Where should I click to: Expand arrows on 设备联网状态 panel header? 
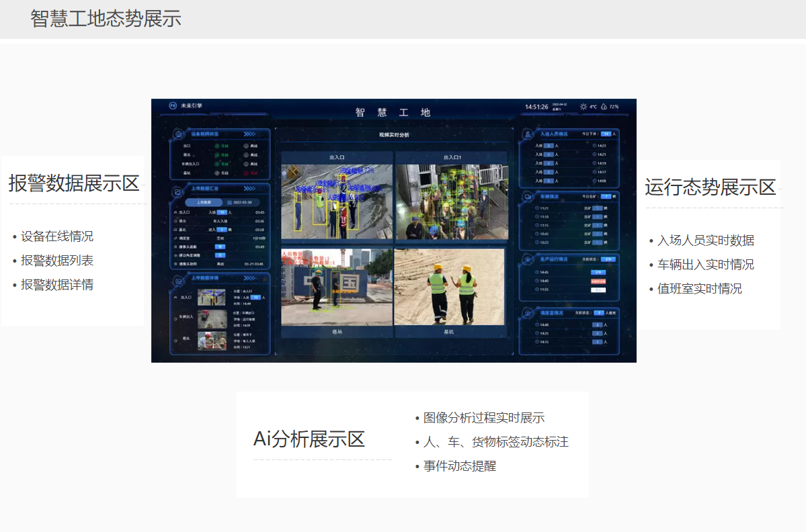click(x=249, y=134)
